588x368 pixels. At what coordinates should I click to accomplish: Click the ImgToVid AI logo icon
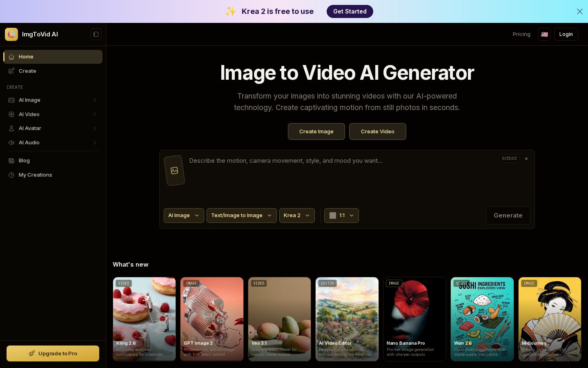11,34
